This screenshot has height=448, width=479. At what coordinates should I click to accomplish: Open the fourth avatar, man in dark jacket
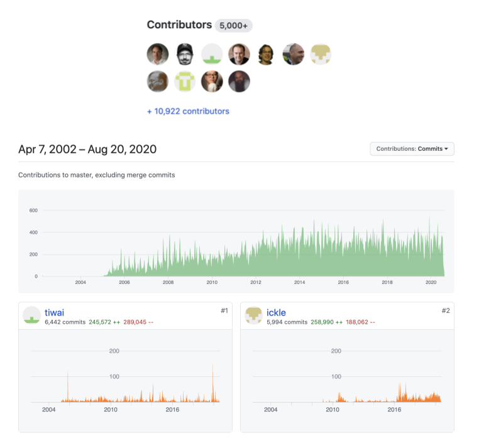point(239,54)
